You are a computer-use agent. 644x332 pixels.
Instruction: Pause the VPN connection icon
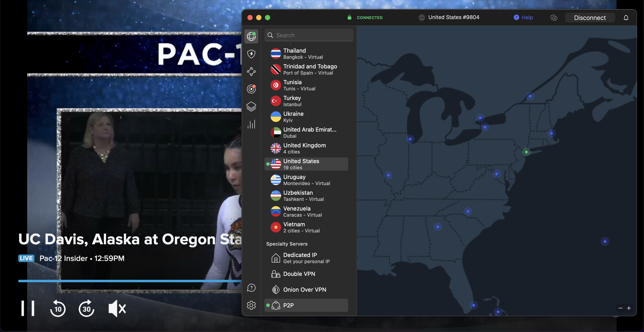tap(554, 18)
